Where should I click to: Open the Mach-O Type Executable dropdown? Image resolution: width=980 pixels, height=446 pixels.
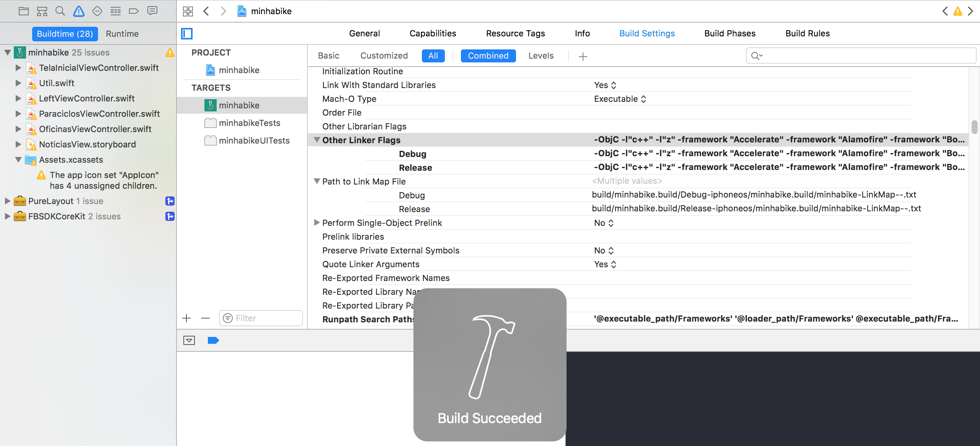[x=620, y=99]
